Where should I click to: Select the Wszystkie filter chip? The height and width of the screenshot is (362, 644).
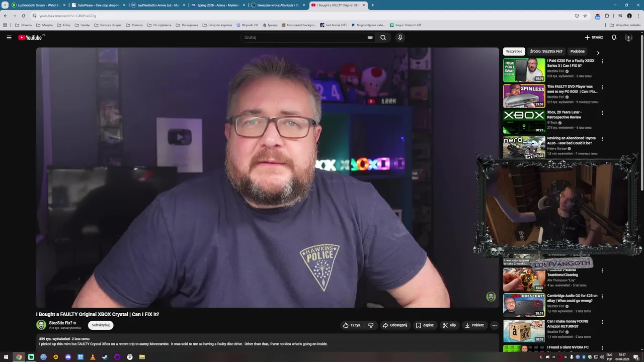point(514,51)
